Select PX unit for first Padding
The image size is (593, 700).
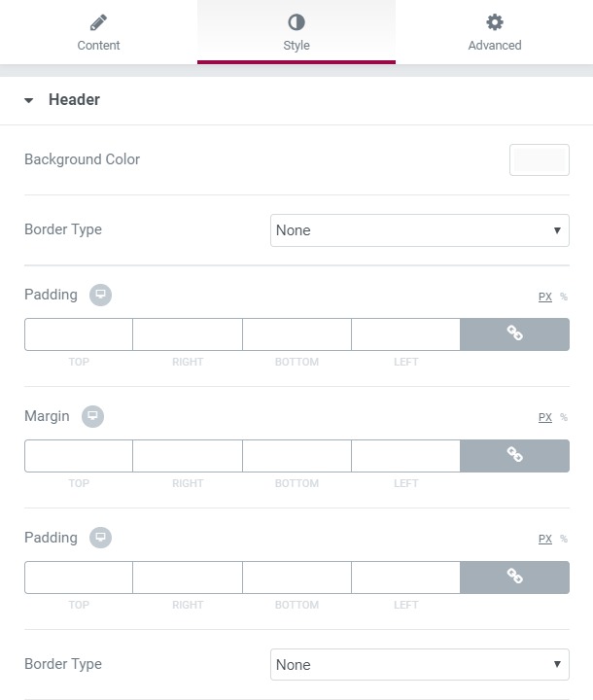[x=545, y=297]
